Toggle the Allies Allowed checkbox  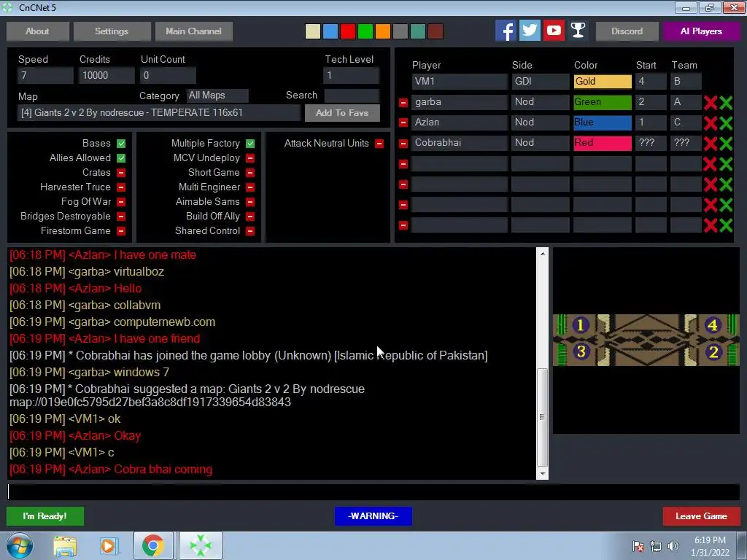pos(121,158)
